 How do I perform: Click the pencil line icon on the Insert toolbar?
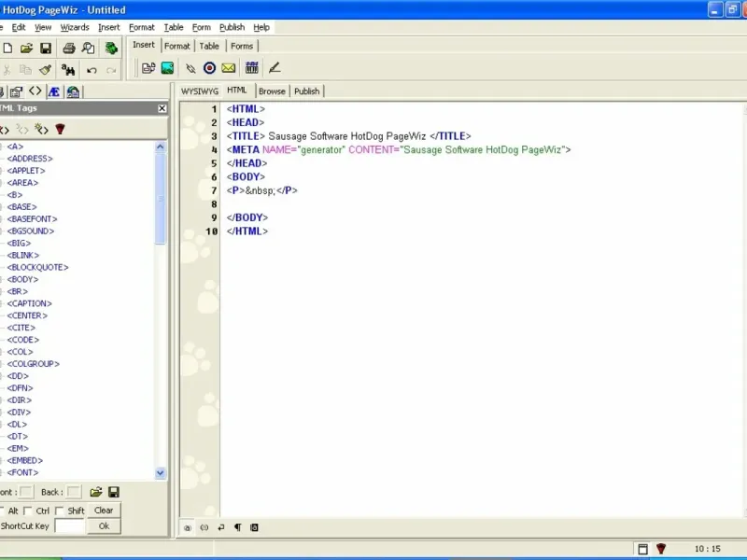pyautogui.click(x=275, y=68)
